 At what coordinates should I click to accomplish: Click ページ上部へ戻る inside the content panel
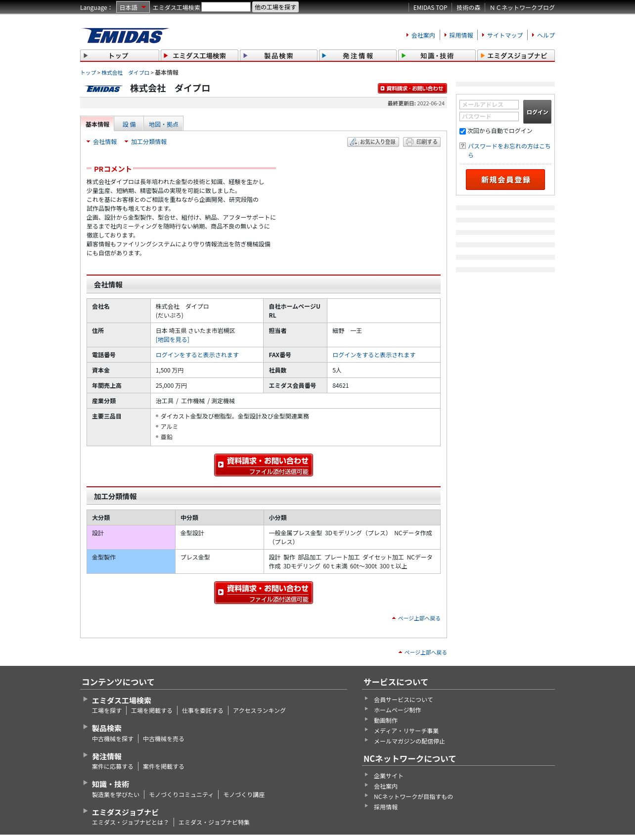419,618
